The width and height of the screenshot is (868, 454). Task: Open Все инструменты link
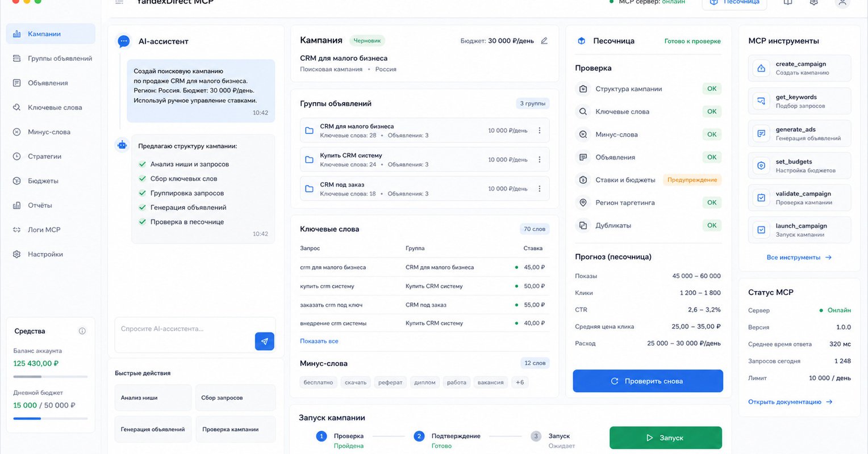click(799, 258)
